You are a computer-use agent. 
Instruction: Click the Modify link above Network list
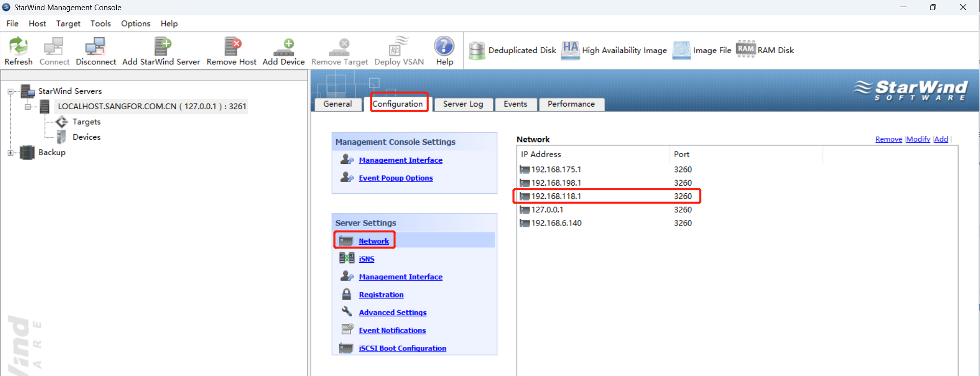click(x=918, y=139)
